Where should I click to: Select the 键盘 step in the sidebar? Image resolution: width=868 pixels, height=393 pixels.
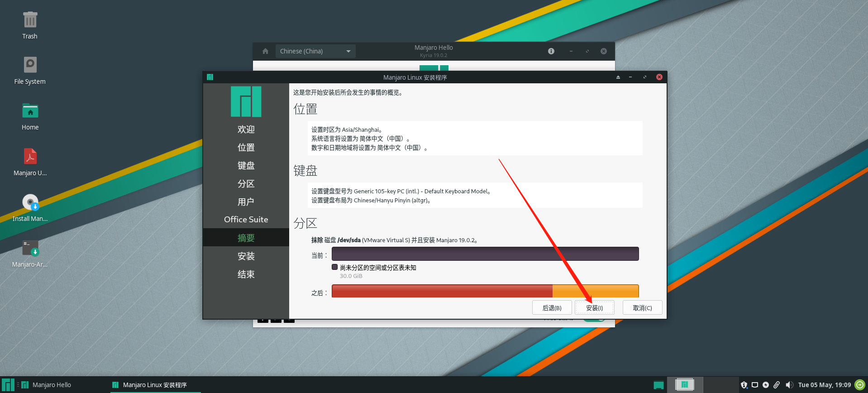tap(246, 166)
